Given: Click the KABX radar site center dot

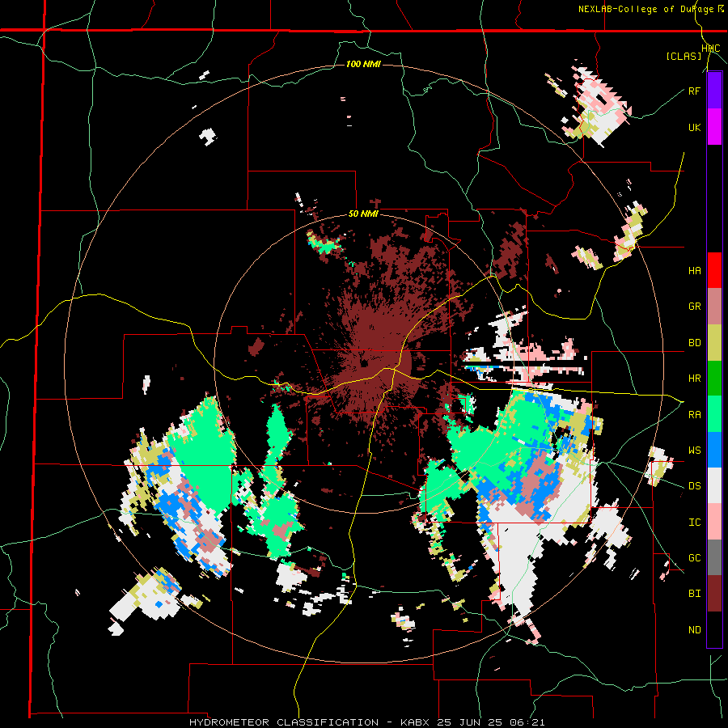Looking at the screenshot, I should pyautogui.click(x=364, y=363).
